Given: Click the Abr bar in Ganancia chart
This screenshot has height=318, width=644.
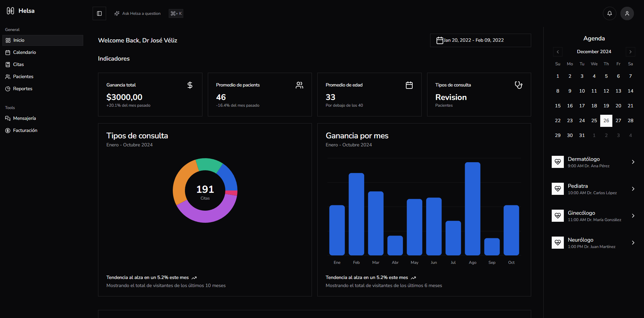Looking at the screenshot, I should coord(395,245).
